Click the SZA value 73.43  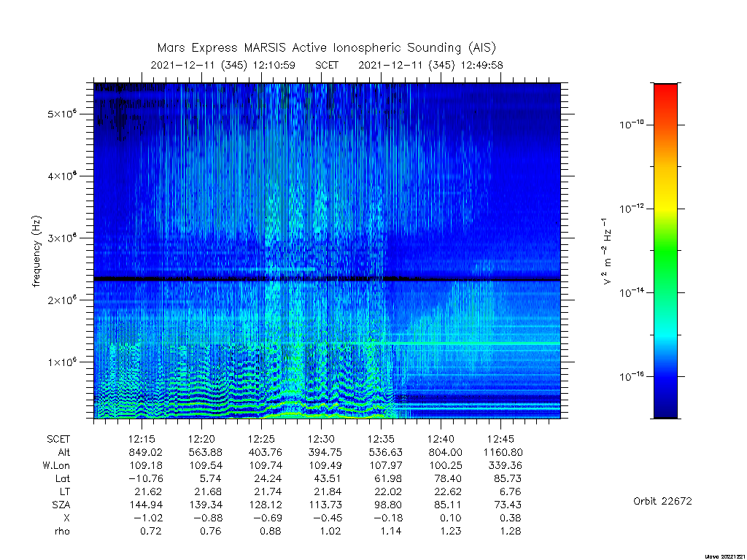pos(508,505)
